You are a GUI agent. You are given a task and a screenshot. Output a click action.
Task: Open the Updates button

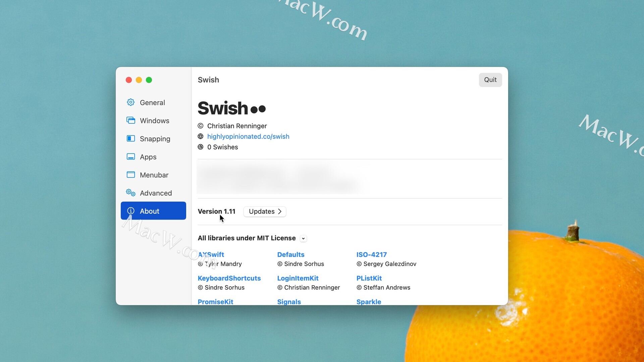pyautogui.click(x=265, y=212)
